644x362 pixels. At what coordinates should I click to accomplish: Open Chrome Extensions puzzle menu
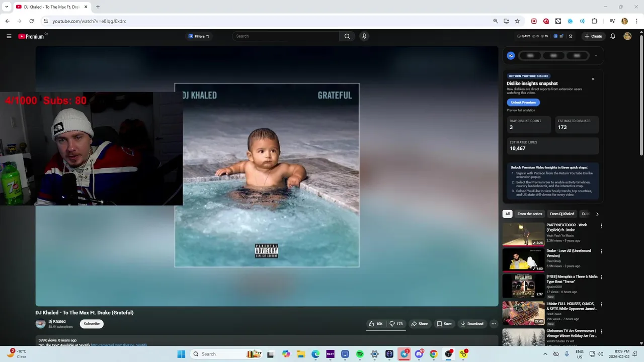tap(595, 21)
